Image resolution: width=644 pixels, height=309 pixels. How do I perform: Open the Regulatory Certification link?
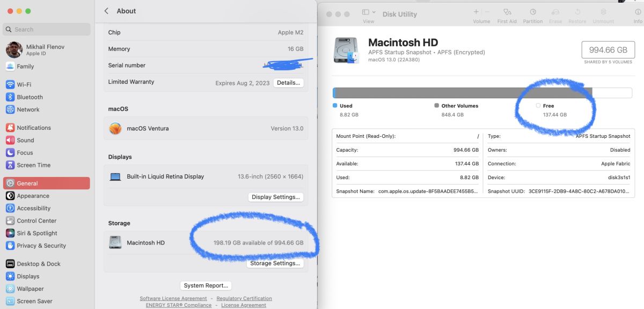coord(244,298)
